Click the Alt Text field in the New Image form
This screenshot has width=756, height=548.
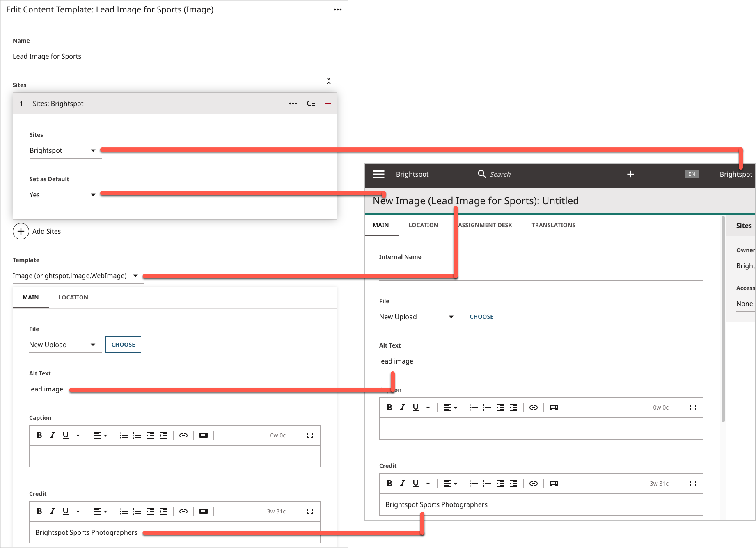(x=541, y=361)
